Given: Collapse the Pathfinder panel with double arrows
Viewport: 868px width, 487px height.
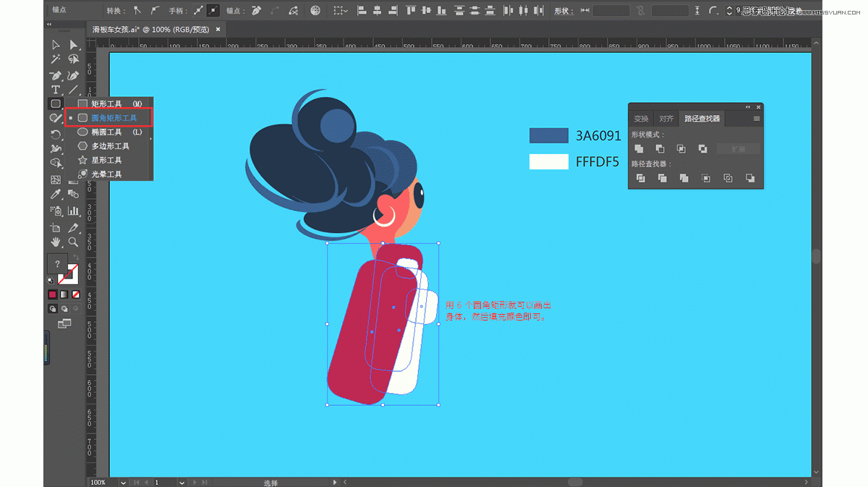Looking at the screenshot, I should [748, 107].
